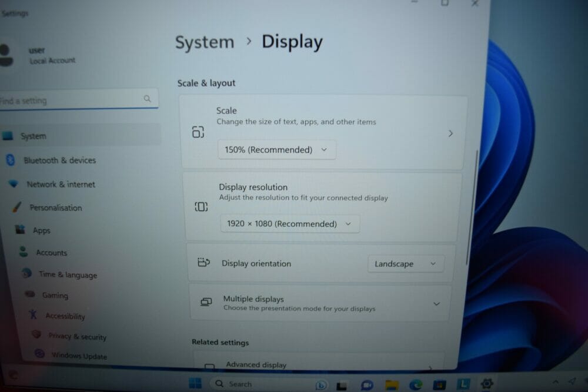Open the blue L app on taskbar

[463, 384]
